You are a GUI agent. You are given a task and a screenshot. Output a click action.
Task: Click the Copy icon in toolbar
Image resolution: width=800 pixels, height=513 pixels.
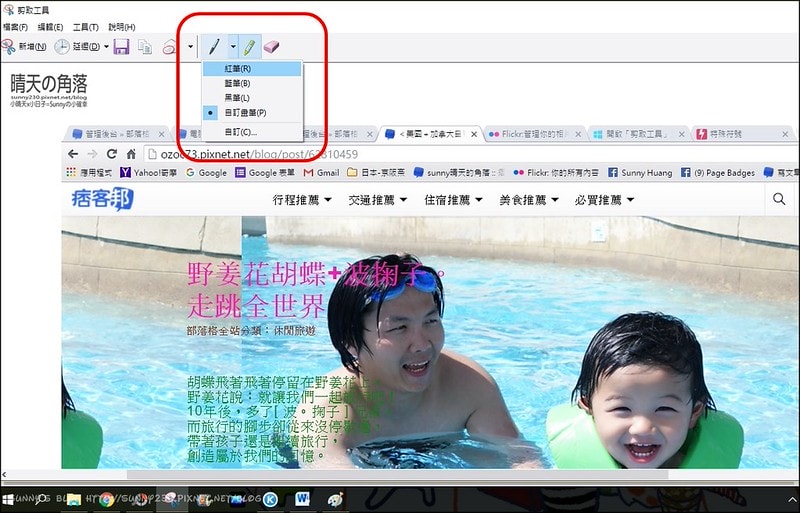point(145,46)
